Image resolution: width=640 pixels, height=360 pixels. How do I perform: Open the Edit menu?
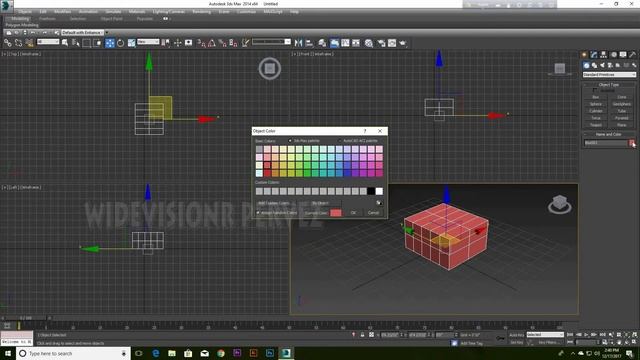pyautogui.click(x=43, y=12)
